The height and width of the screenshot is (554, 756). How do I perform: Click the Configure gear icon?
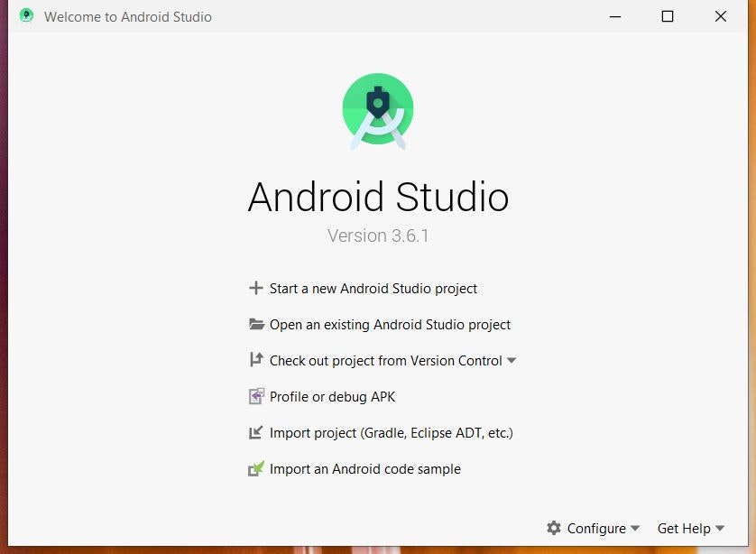[554, 528]
